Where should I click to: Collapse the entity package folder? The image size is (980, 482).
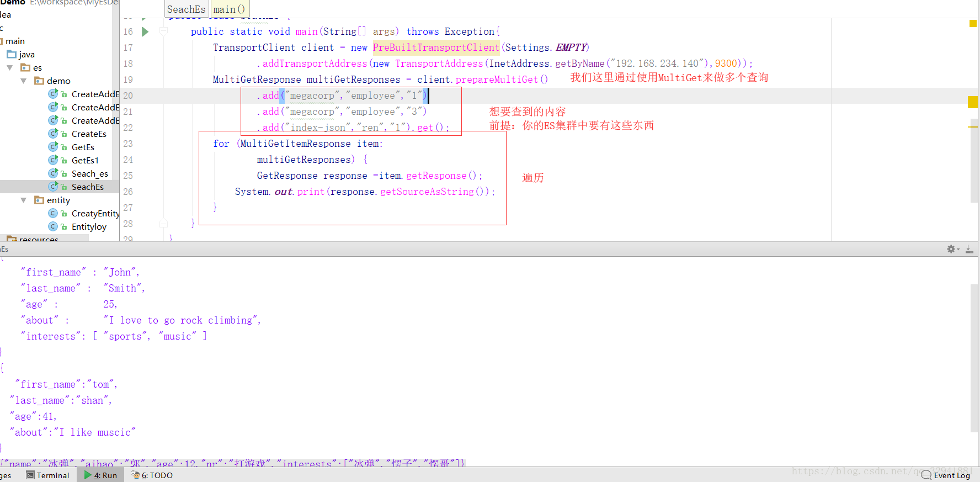(23, 200)
